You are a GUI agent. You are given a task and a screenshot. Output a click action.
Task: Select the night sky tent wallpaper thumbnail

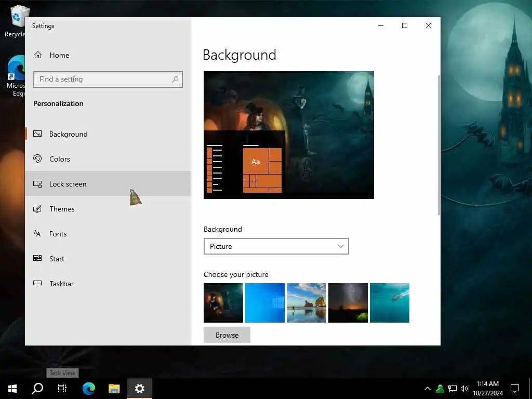pyautogui.click(x=348, y=303)
